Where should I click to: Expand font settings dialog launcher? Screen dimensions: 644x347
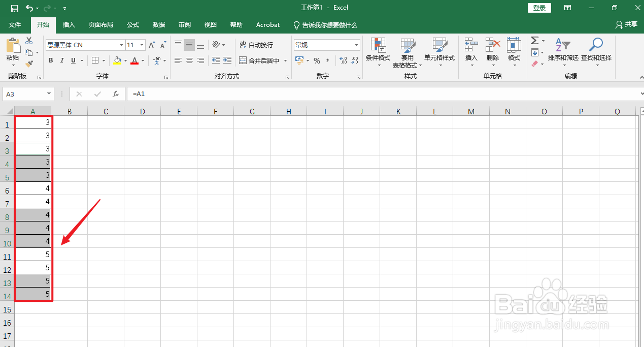166,77
